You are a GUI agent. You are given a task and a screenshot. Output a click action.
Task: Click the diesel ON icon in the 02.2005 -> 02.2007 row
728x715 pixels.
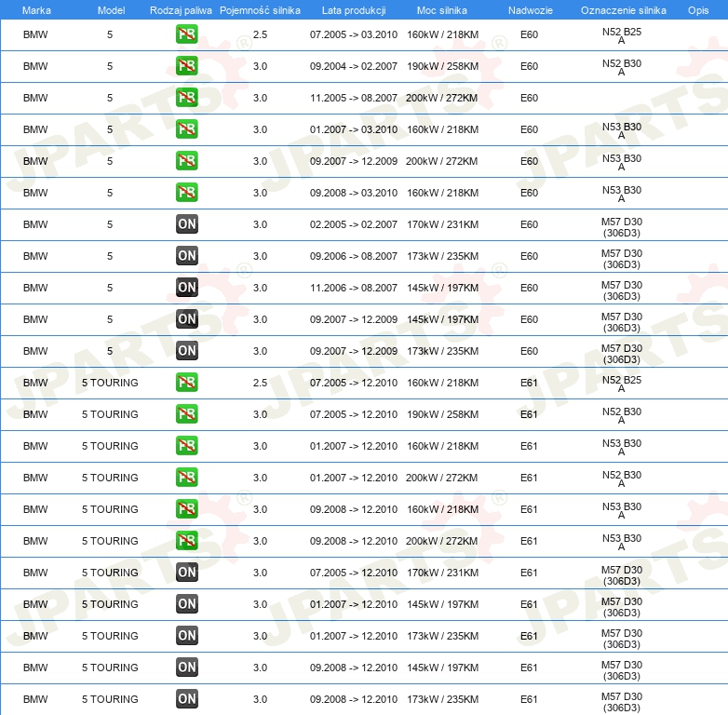point(186,223)
